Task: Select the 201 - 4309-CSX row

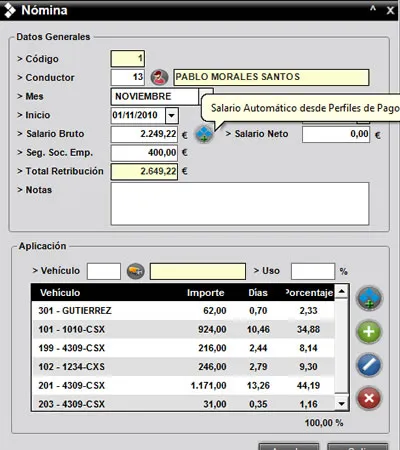Action: pos(183,385)
